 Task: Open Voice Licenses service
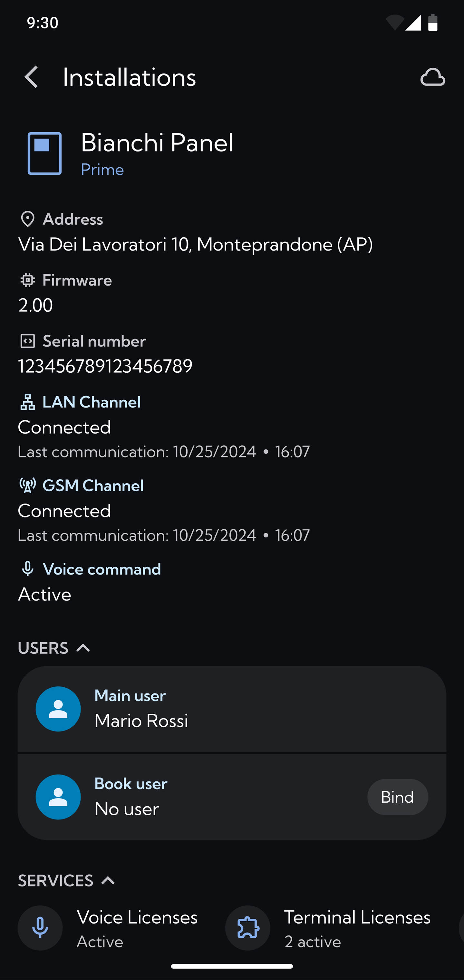pos(108,928)
